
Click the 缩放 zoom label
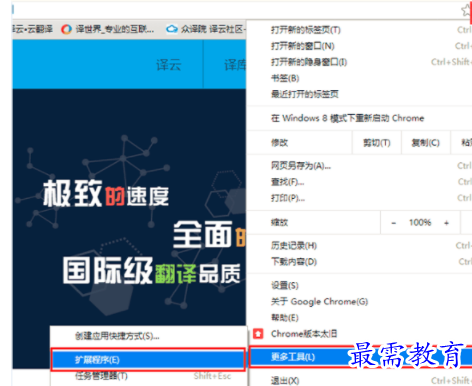coord(279,222)
